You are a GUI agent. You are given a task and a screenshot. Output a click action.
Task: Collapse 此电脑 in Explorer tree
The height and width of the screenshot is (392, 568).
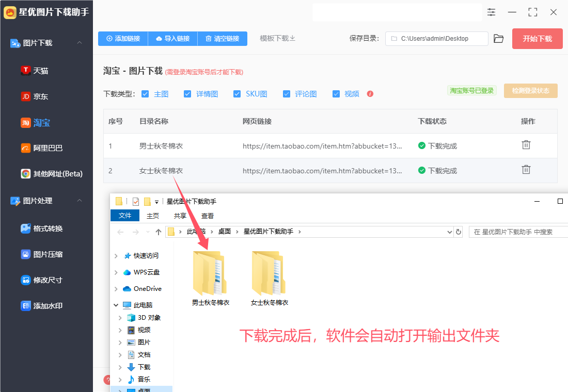[116, 305]
